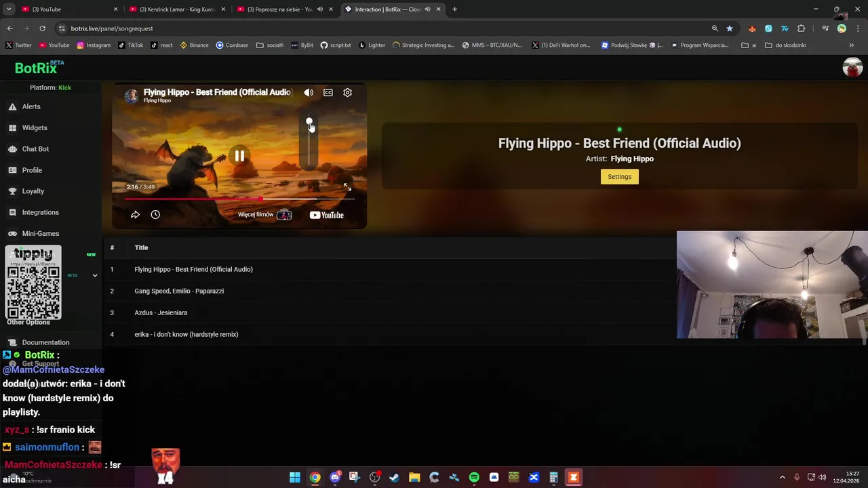Open the Calculator from the taskbar
The width and height of the screenshot is (868, 488).
pos(553,477)
